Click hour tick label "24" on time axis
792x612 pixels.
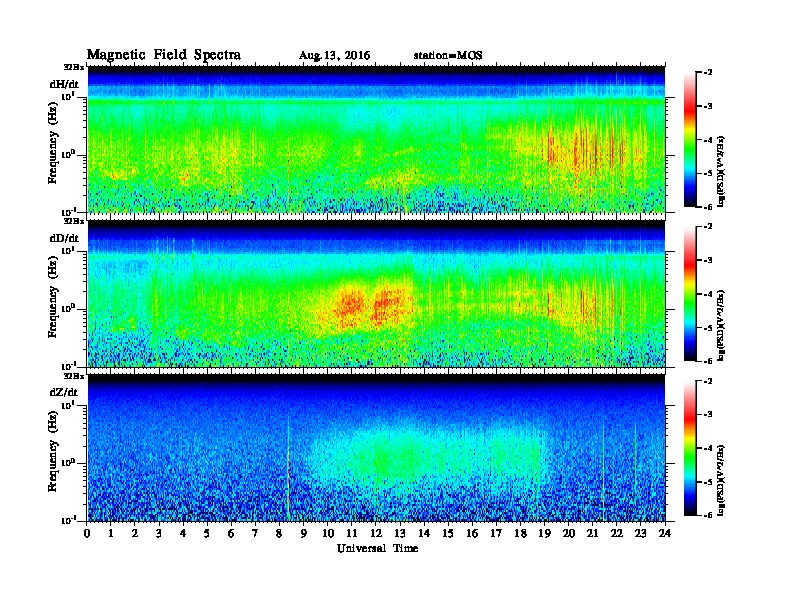tap(665, 534)
